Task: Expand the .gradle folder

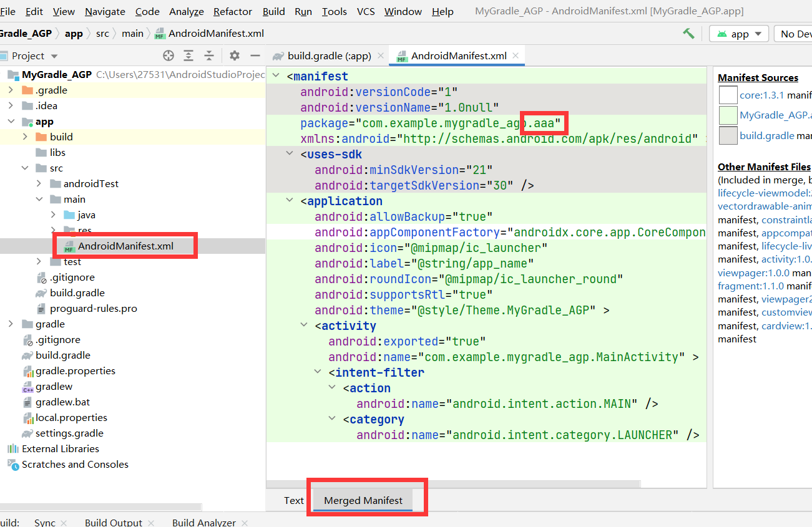Action: 11,90
